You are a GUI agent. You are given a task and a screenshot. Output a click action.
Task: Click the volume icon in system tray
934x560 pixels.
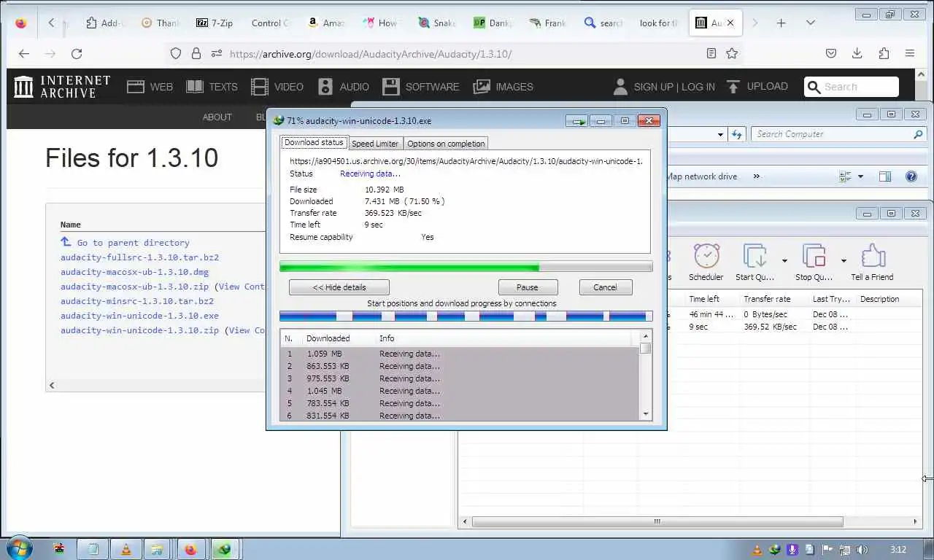point(861,550)
